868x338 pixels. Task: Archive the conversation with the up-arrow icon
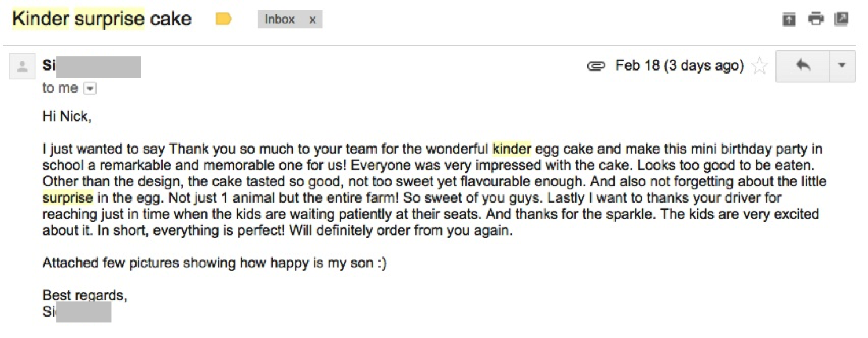(788, 19)
